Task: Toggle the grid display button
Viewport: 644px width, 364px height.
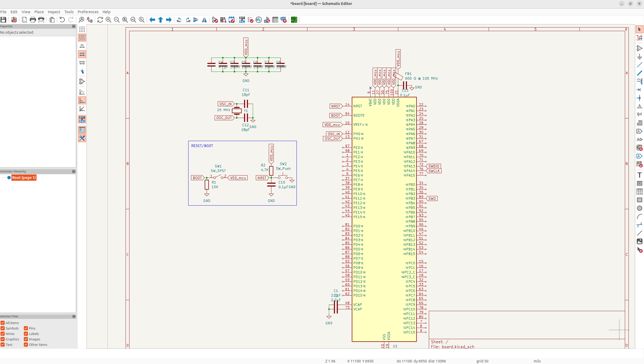Action: point(82,29)
